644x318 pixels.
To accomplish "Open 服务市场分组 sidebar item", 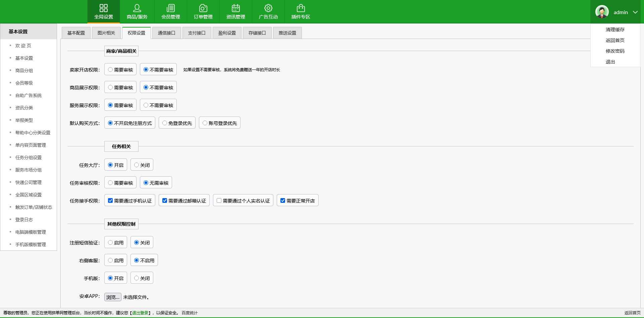I will click(x=29, y=170).
